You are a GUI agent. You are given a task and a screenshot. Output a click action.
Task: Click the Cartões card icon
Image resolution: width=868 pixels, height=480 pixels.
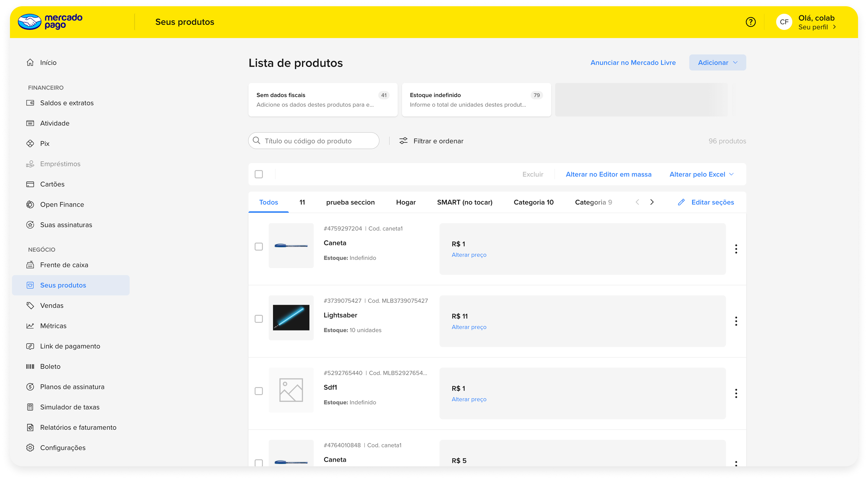click(30, 184)
